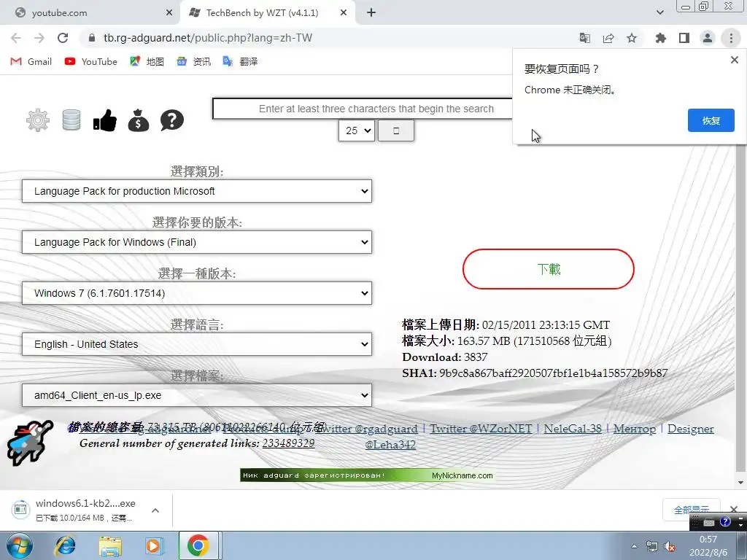Open the question mark help icon

(x=172, y=120)
